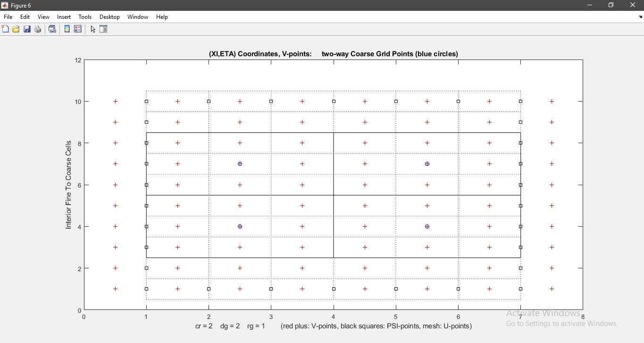Expand the Tools menu
This screenshot has height=343, width=644.
pos(85,17)
